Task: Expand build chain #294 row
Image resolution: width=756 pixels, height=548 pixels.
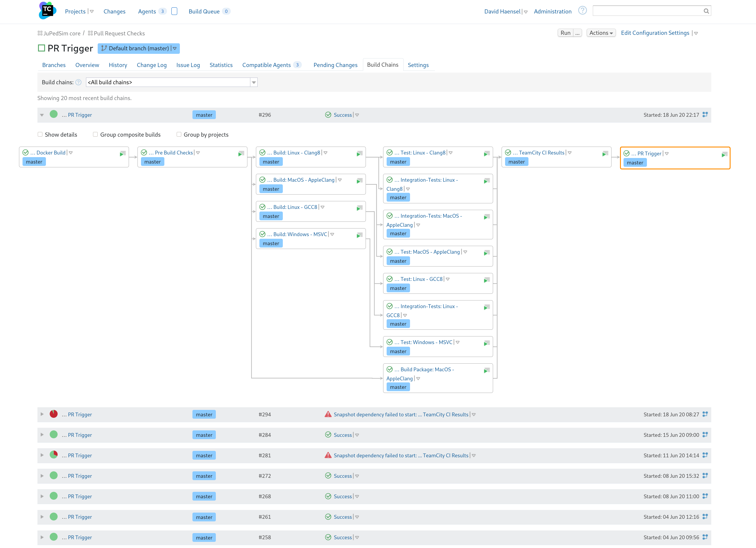Action: (42, 414)
